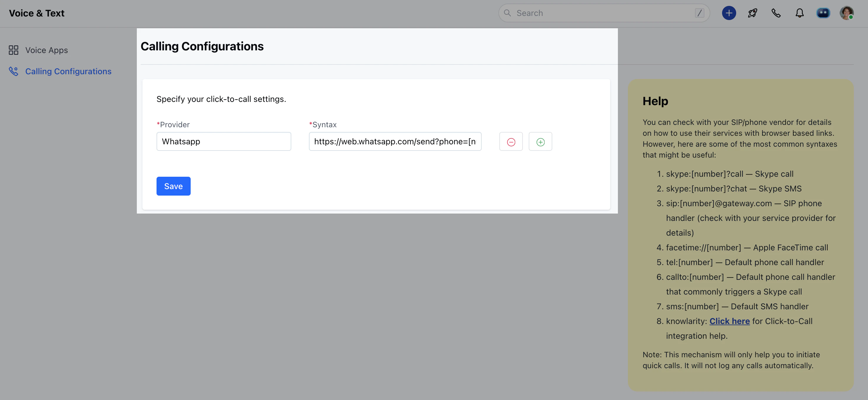Click the "skype:[number]?chat — Skype SMS" entry
Image resolution: width=868 pixels, height=400 pixels.
point(734,189)
